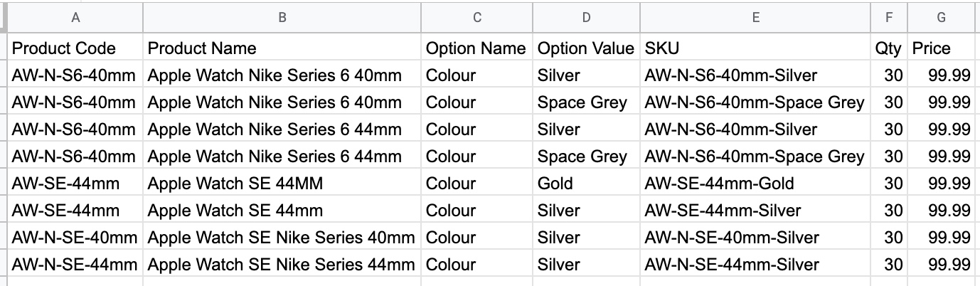Select column E header
980x286 pixels.
(x=755, y=18)
